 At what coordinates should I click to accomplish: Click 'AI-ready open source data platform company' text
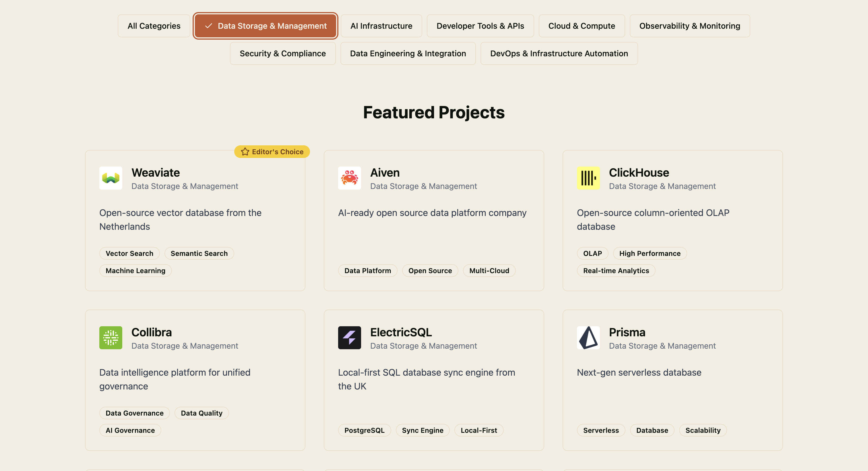pos(432,213)
